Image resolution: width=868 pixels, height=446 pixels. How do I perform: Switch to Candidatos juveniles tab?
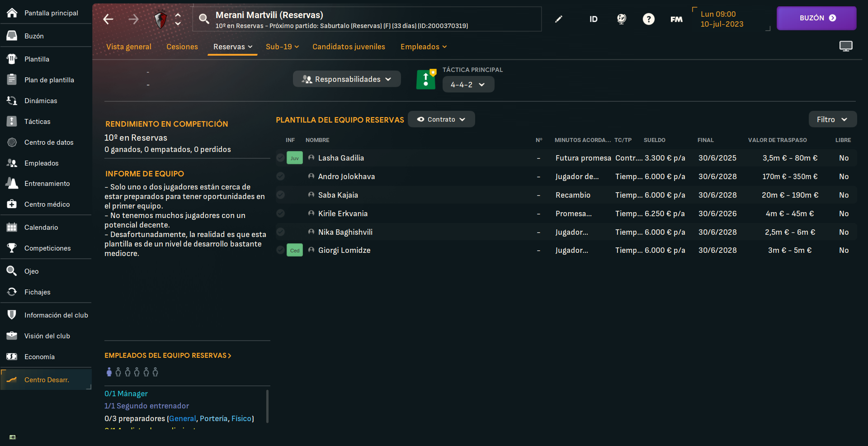click(x=349, y=47)
